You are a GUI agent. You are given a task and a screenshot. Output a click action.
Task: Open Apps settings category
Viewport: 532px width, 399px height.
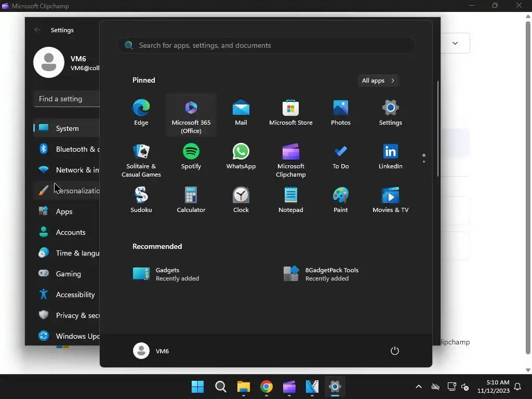click(67, 211)
